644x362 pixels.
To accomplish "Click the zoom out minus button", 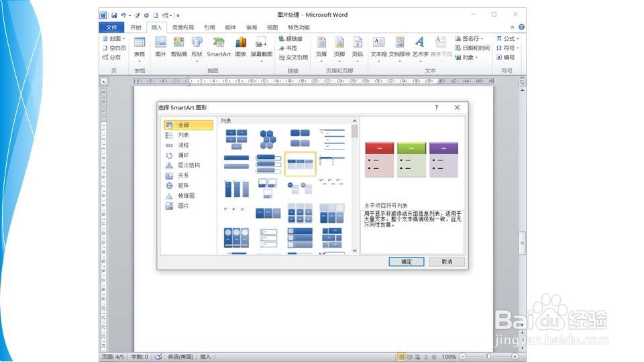I will [463, 357].
